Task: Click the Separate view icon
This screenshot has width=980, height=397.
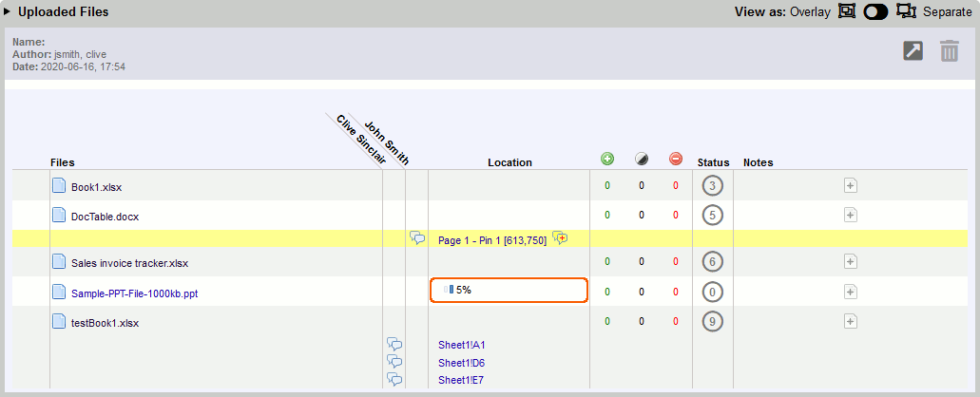Action: pos(906,12)
